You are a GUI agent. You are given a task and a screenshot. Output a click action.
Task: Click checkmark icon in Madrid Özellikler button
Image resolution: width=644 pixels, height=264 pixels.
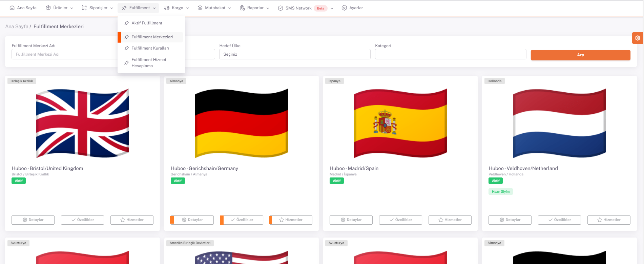click(392, 220)
